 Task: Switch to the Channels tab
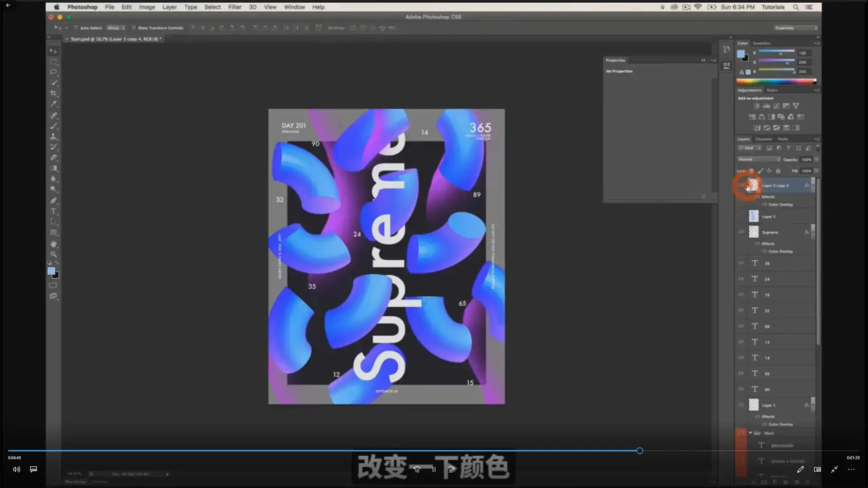(763, 139)
